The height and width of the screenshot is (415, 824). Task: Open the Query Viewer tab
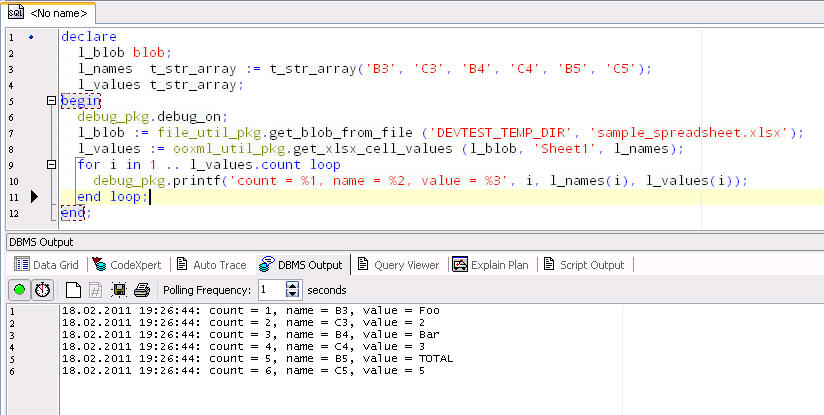(398, 264)
